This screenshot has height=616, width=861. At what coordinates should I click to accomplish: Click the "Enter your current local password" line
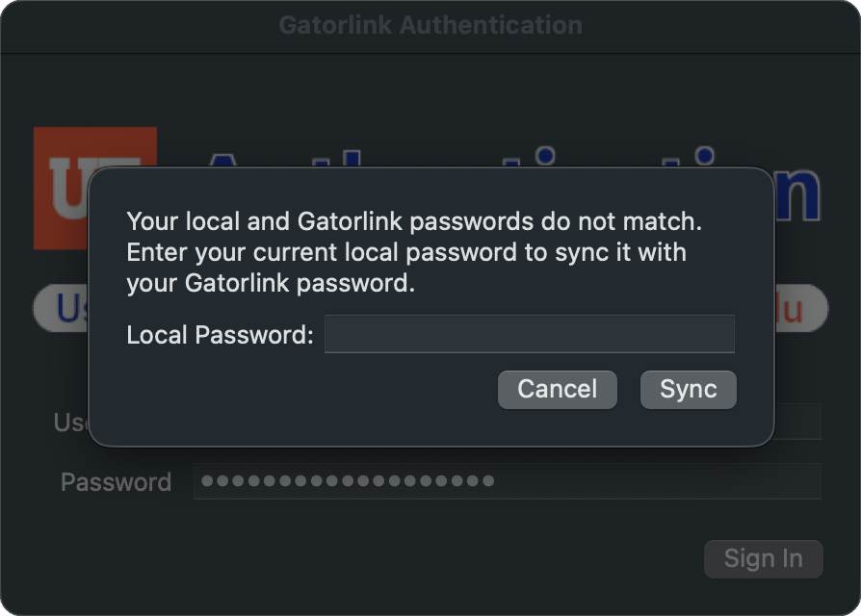(405, 253)
